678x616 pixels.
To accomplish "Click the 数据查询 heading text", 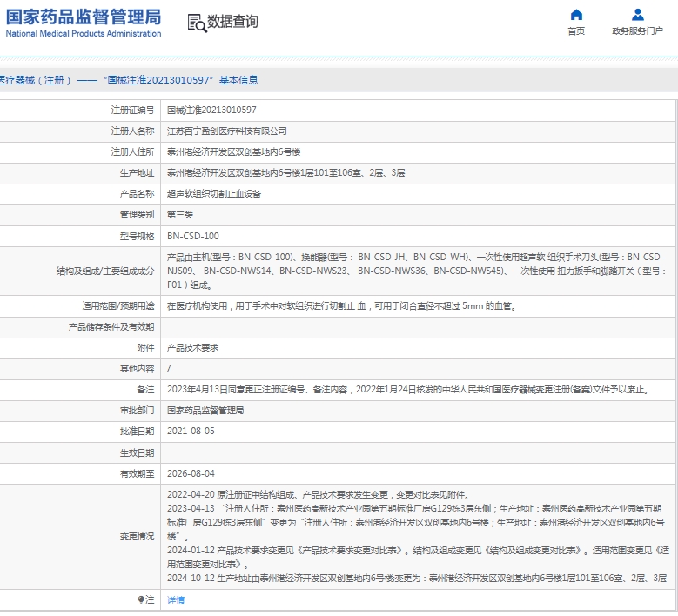I will (x=232, y=21).
